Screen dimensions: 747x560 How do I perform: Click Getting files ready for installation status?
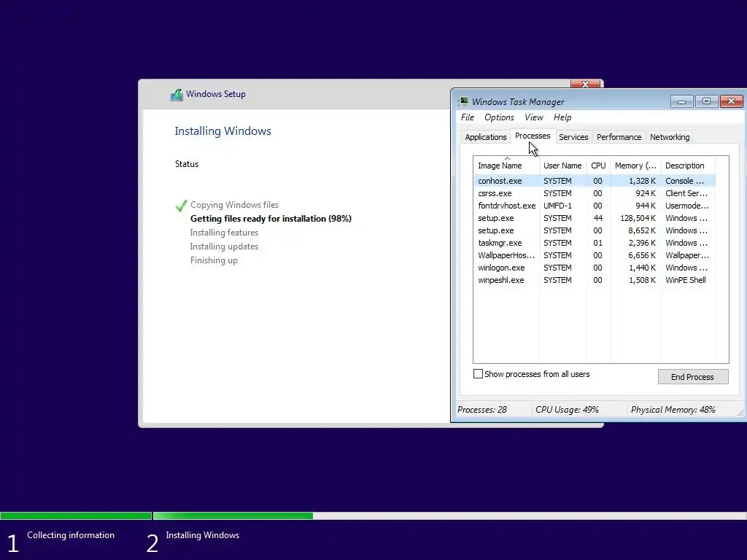point(271,219)
